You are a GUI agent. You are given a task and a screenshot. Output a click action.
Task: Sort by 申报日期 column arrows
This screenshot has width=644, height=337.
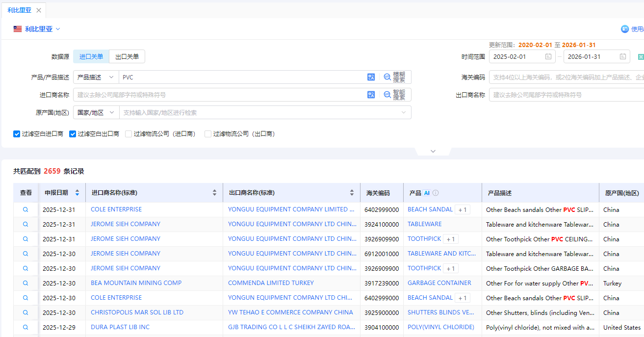(x=77, y=193)
